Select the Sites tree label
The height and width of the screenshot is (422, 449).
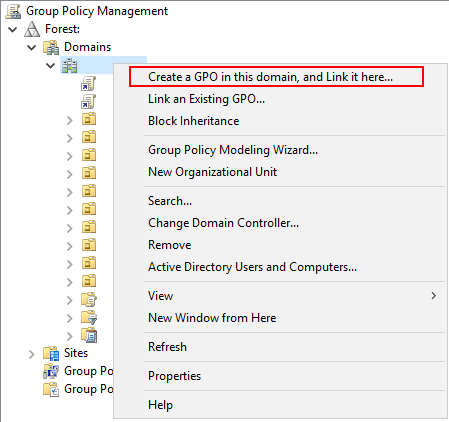point(76,353)
